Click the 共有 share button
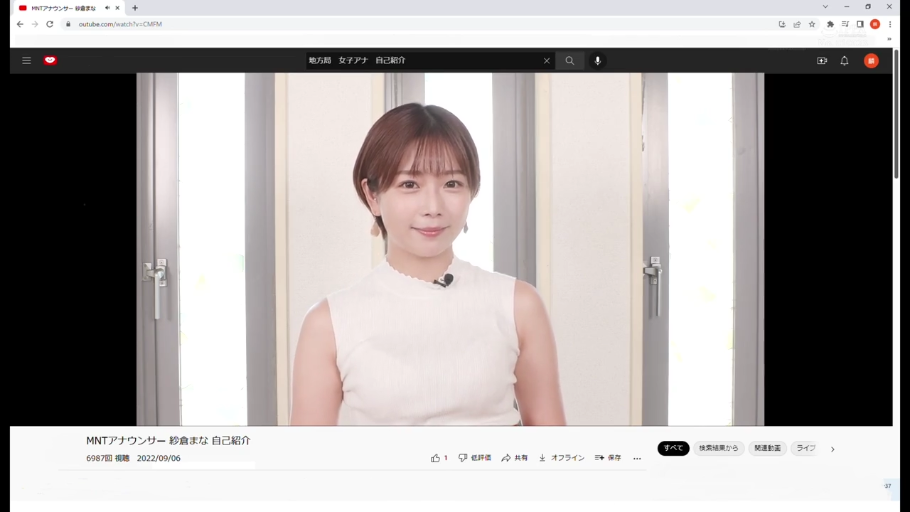The image size is (910, 512). (x=515, y=458)
